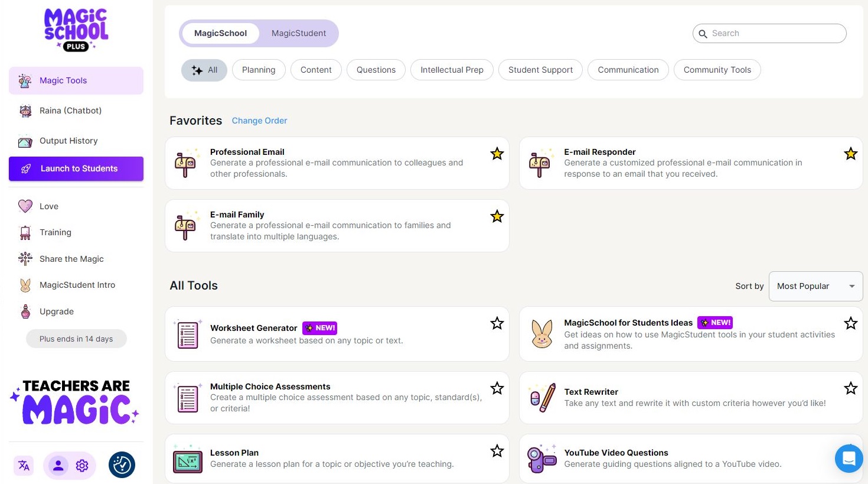Open the user profile icon at bottom left
The image size is (868, 484).
click(58, 466)
